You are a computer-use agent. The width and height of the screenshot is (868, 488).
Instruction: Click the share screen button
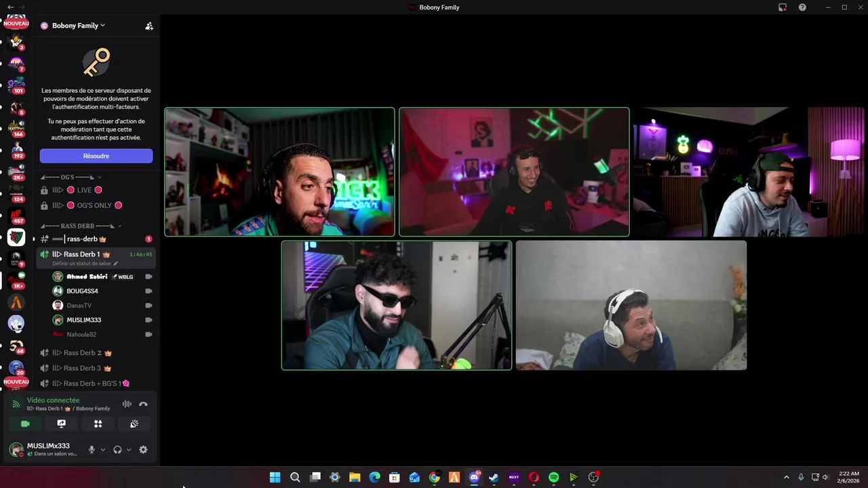pos(62,424)
